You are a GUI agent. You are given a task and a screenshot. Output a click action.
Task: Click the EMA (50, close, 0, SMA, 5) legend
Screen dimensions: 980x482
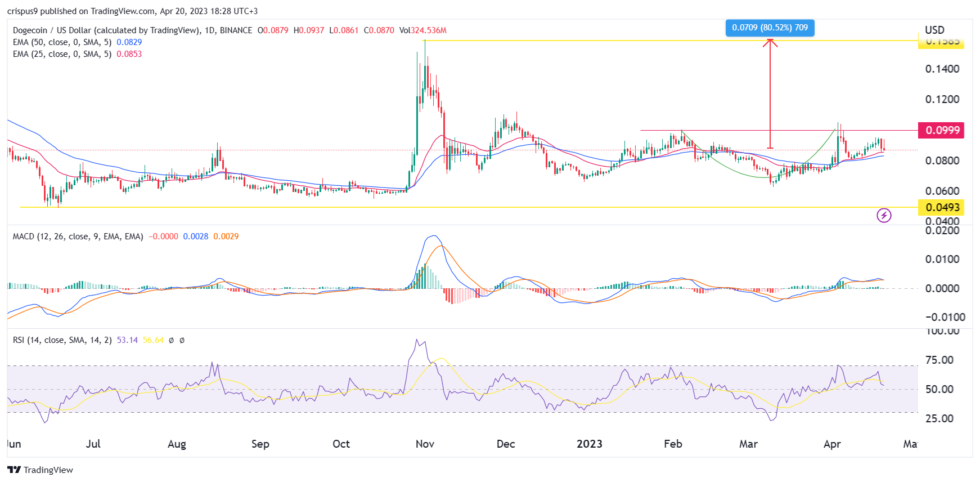(x=62, y=42)
